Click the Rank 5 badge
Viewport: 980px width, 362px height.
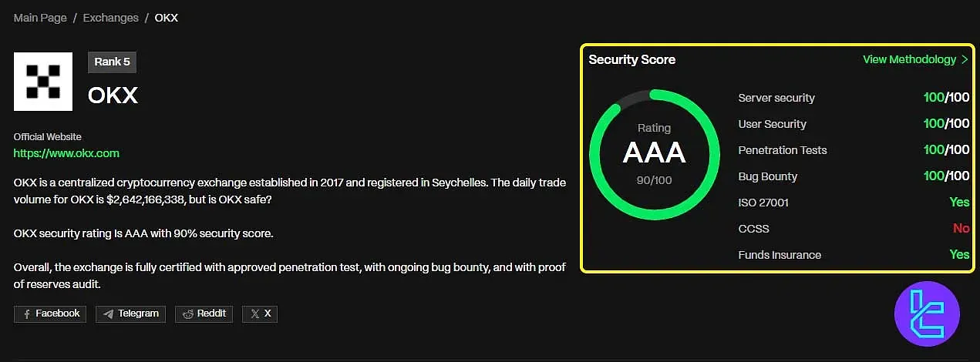tap(112, 62)
